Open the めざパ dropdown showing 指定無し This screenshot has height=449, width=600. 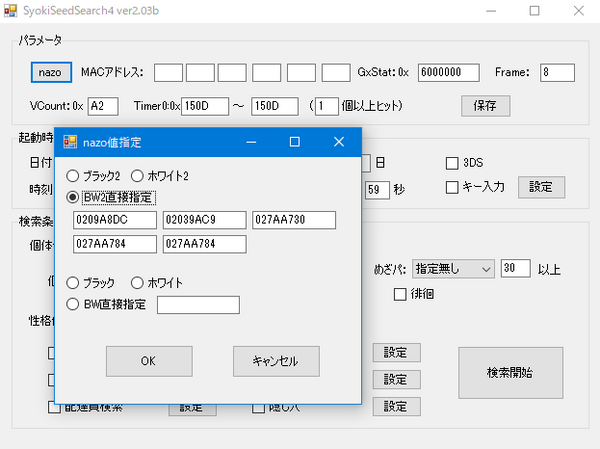click(453, 269)
